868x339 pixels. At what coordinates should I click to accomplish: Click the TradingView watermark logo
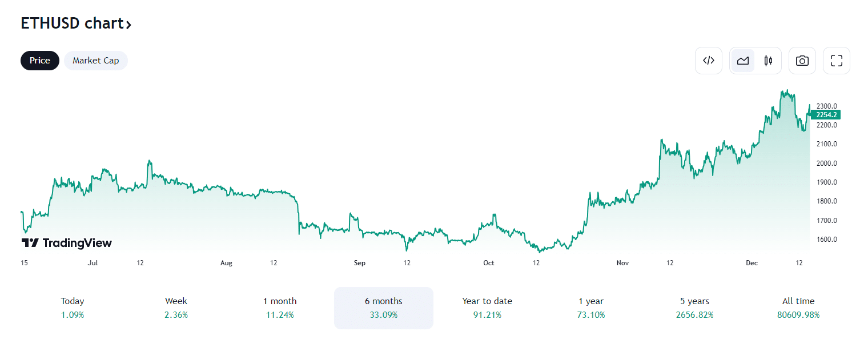point(67,242)
